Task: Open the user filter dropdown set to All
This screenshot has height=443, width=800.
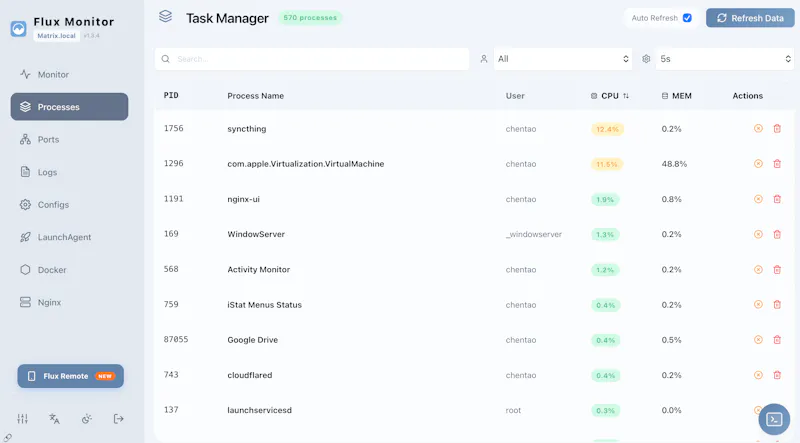Action: coord(563,59)
